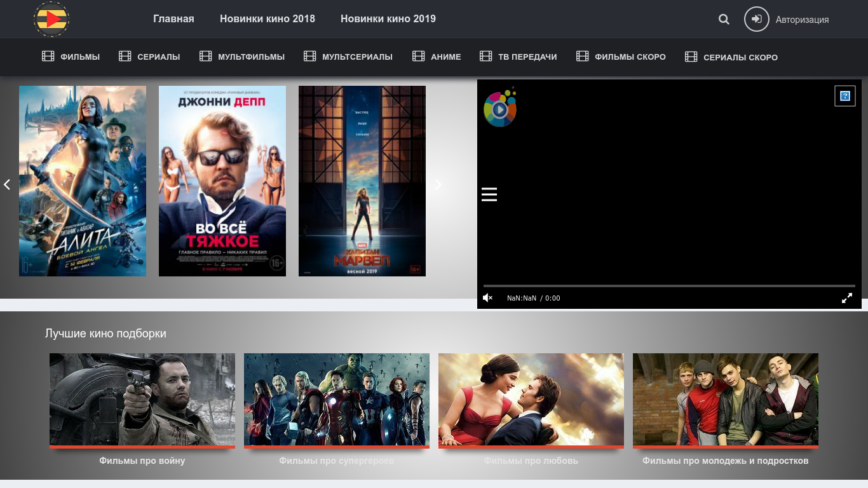Open the ФИЛЬМЫ category
868x488 pixels.
[80, 57]
